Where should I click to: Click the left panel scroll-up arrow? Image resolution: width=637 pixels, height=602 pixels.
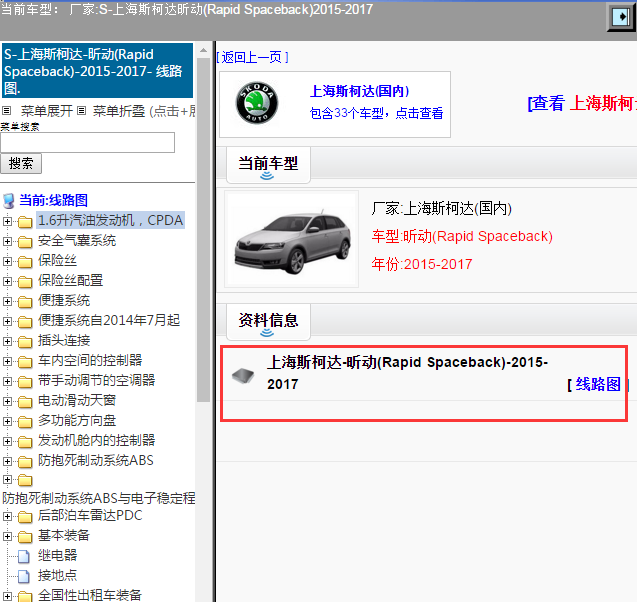click(x=203, y=51)
